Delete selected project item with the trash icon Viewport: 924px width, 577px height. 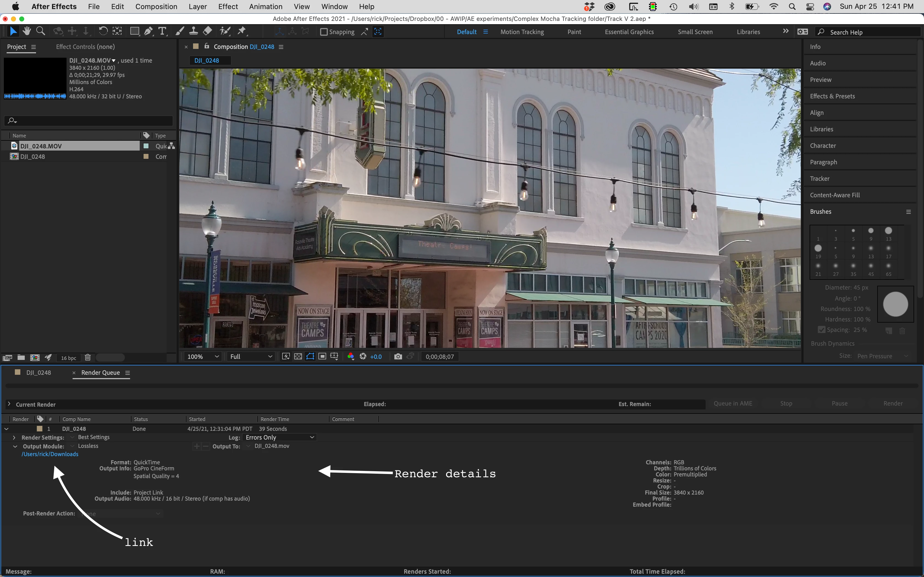pos(87,357)
